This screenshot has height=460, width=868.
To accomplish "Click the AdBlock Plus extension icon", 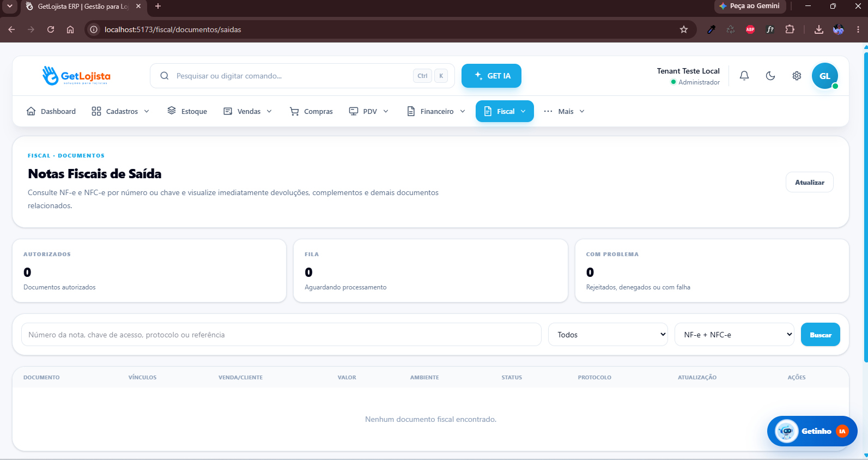I will click(x=750, y=29).
